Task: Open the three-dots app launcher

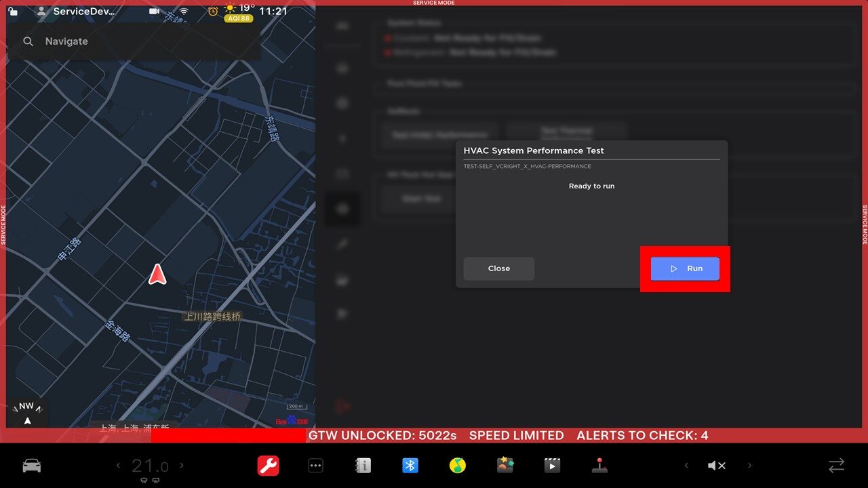Action: (315, 466)
